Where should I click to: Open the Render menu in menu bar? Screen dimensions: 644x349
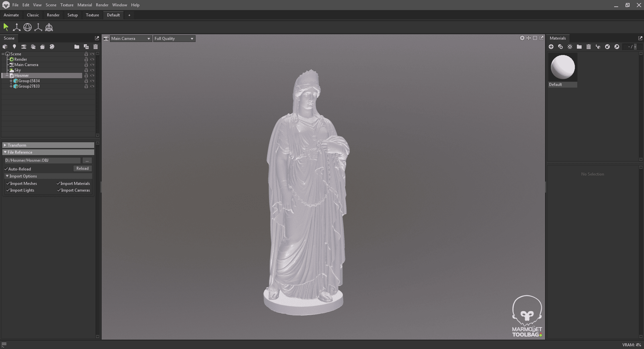point(102,5)
